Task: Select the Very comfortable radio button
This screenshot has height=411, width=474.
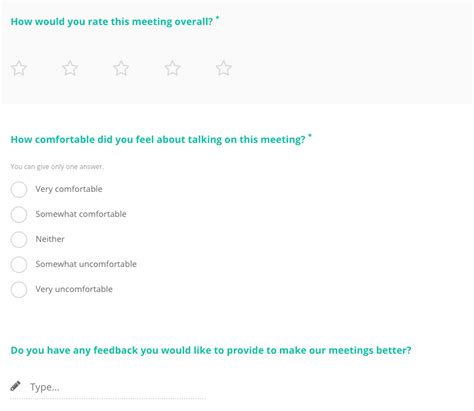Action: (19, 189)
